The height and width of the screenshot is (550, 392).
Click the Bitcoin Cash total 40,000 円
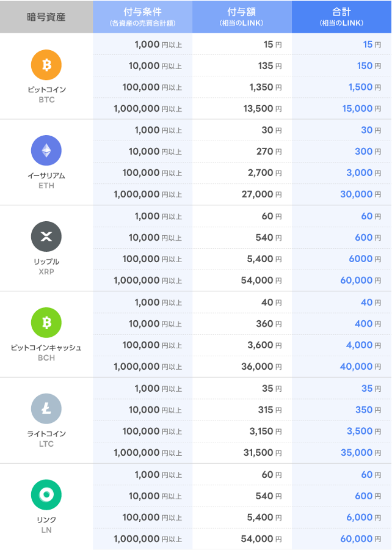point(361,367)
